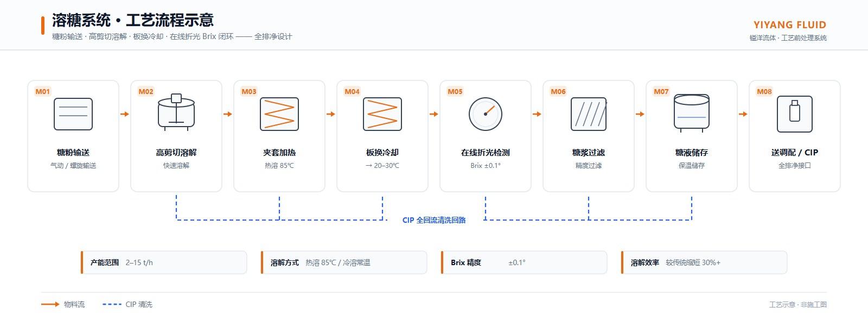Click the 溶解效率 spec box
The image size is (868, 326).
point(704,262)
